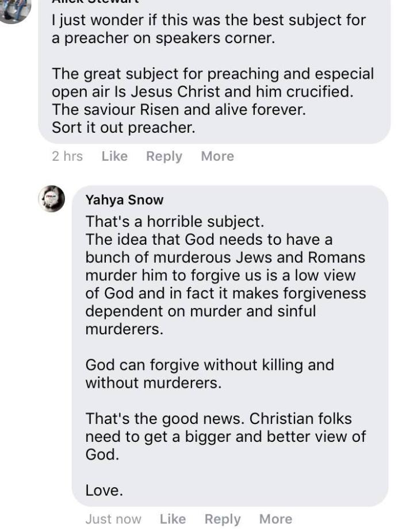The height and width of the screenshot is (532, 402).
Task: Open the 2 hrs timestamp link
Action: (x=68, y=156)
